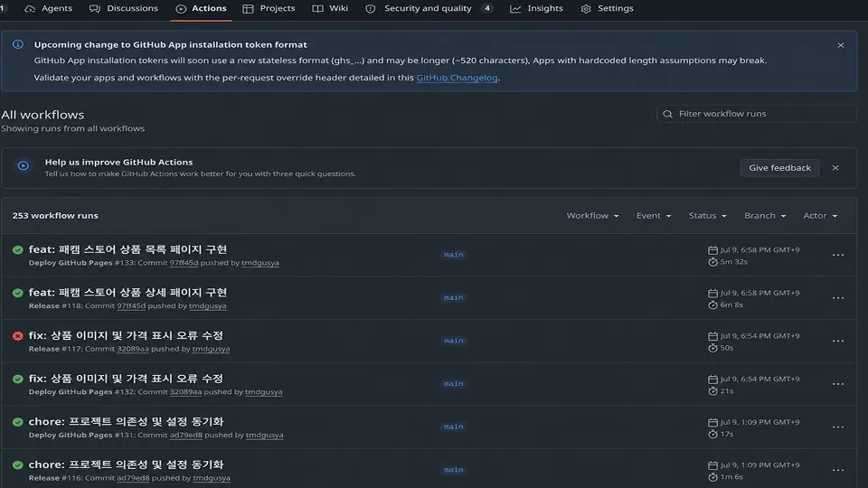This screenshot has height=488, width=868.
Task: Open commit 97ff45d in Deploy Pages #133 row
Action: pos(184,263)
